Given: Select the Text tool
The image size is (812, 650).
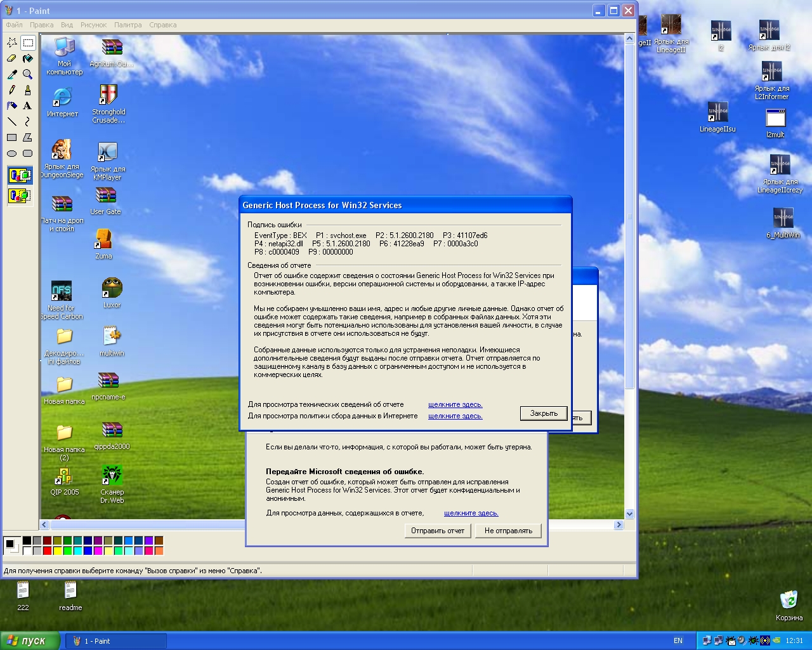Looking at the screenshot, I should point(28,105).
